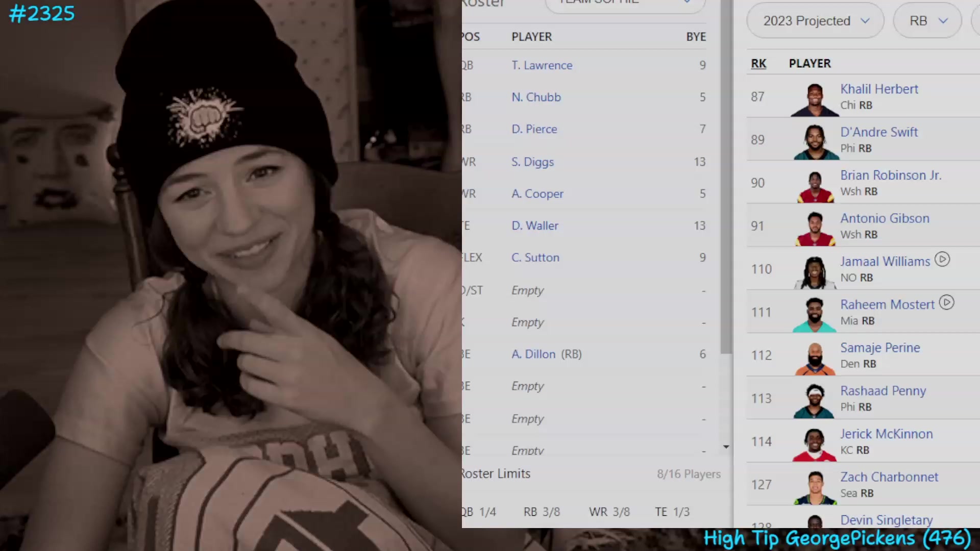Click rank 87 in rankings list
Screen dimensions: 980x551
pyautogui.click(x=757, y=97)
